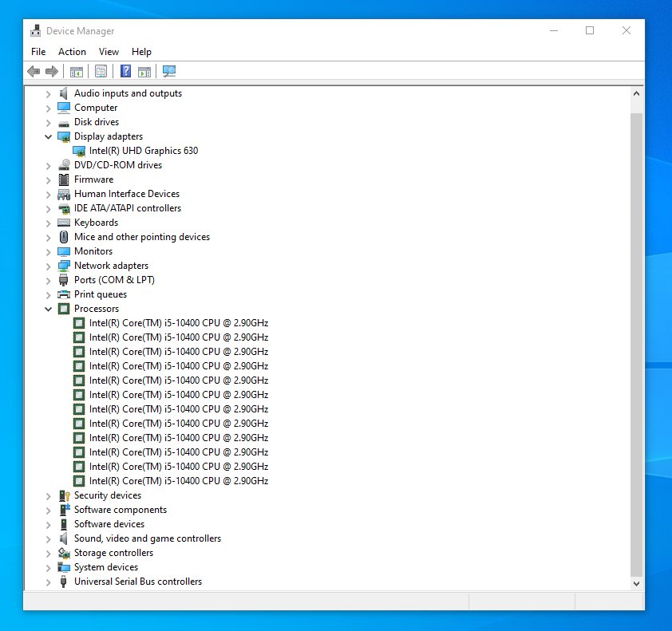Click the Ports (COM & LPT) icon
The width and height of the screenshot is (672, 631).
pyautogui.click(x=64, y=280)
